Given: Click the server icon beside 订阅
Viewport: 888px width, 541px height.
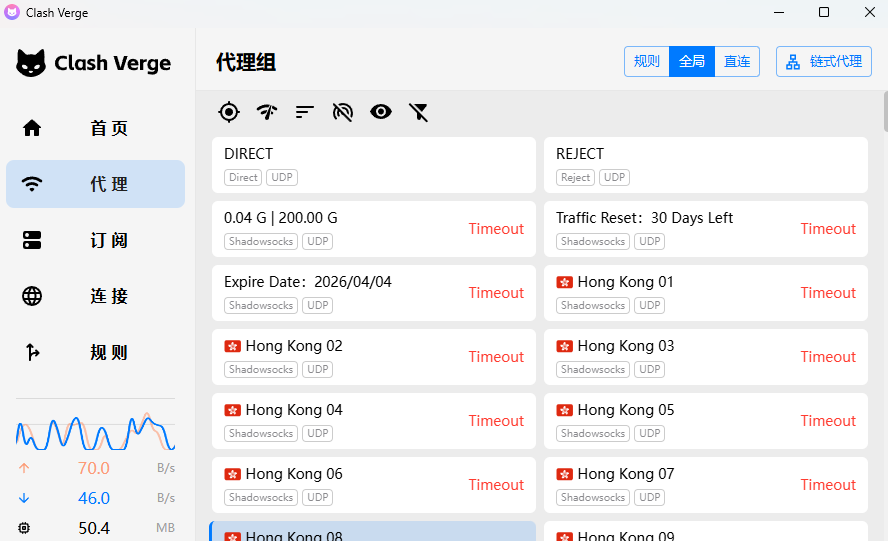Looking at the screenshot, I should (32, 240).
